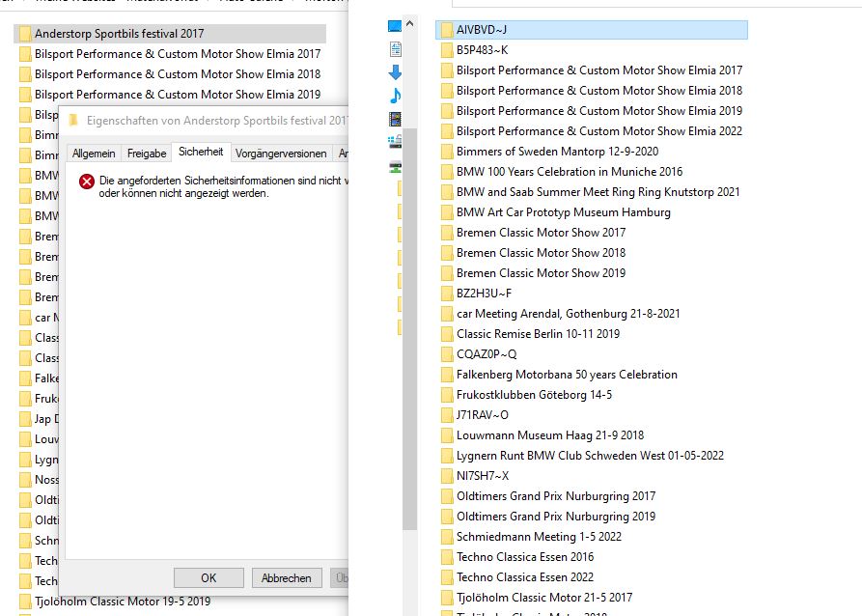Open Documents icon in the navigation pane
Image resolution: width=862 pixels, height=616 pixels.
[395, 49]
